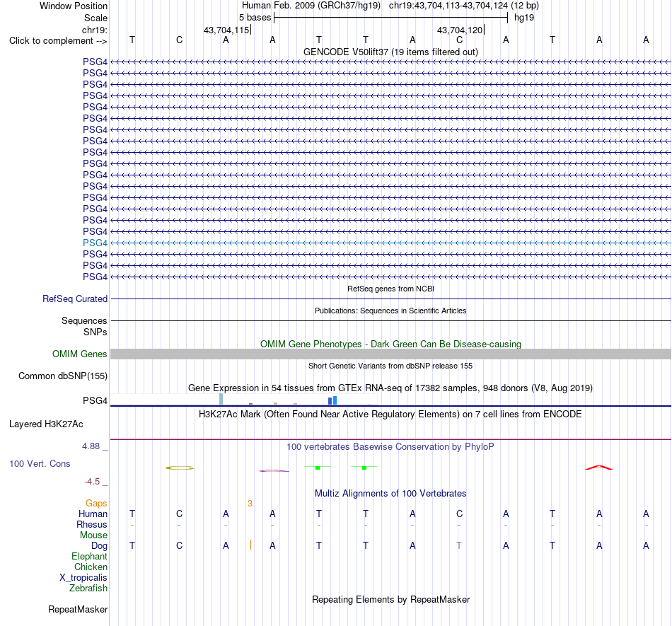Click the 'chr19:' base position label

(95, 30)
